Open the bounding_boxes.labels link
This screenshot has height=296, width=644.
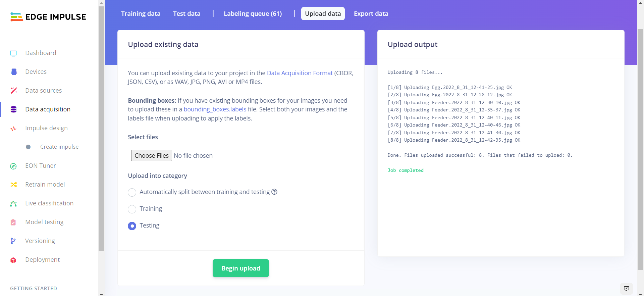tap(215, 109)
